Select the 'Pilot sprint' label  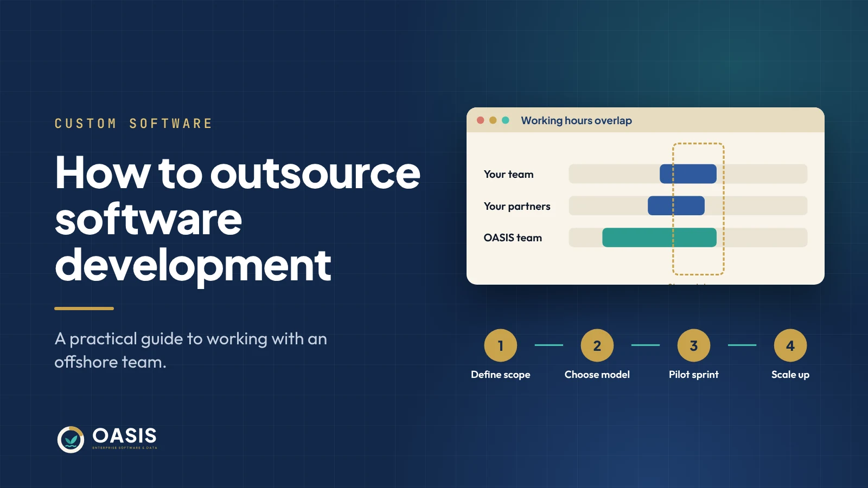[x=693, y=375]
